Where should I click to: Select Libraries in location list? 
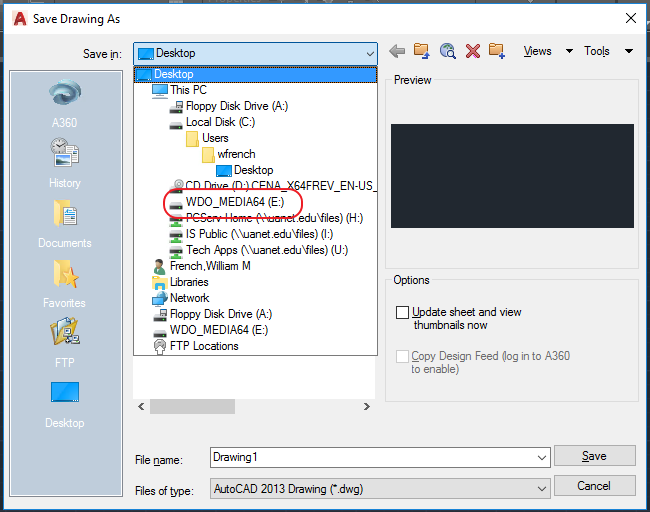[x=180, y=282]
